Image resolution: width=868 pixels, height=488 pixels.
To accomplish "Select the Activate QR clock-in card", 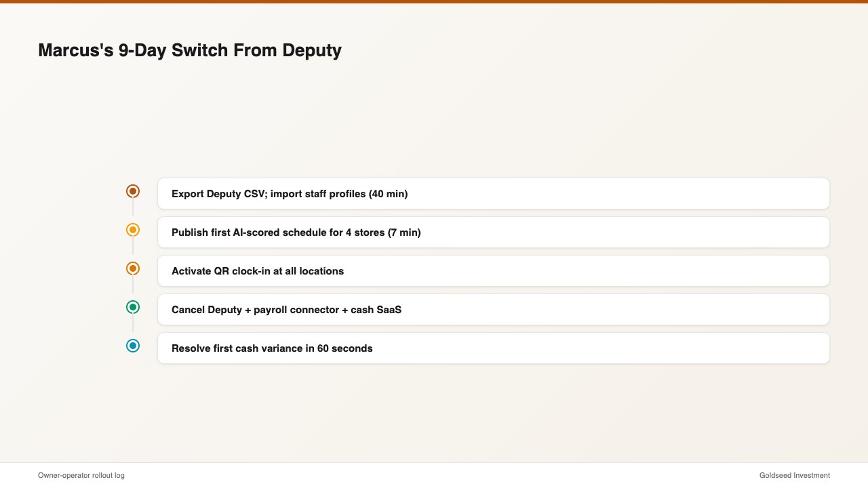I will point(494,271).
